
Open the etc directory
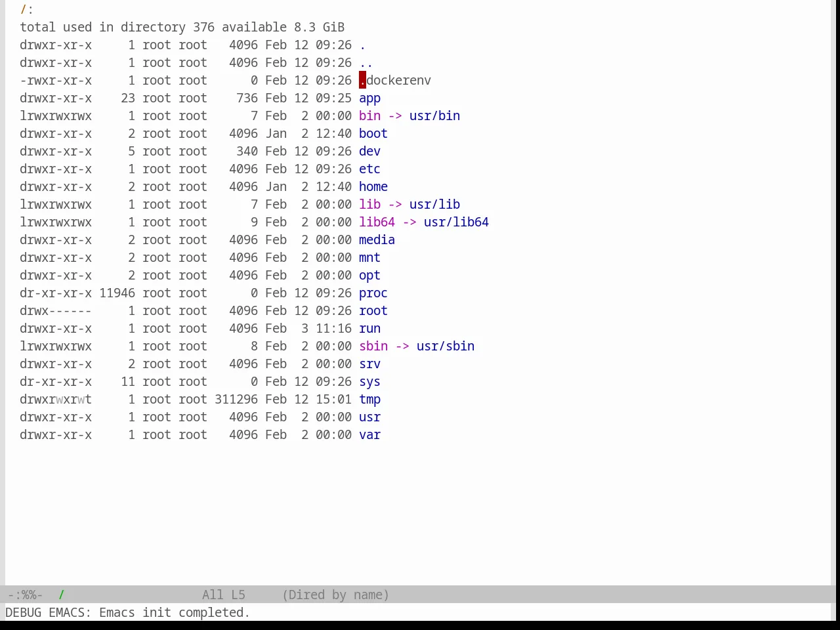(369, 169)
